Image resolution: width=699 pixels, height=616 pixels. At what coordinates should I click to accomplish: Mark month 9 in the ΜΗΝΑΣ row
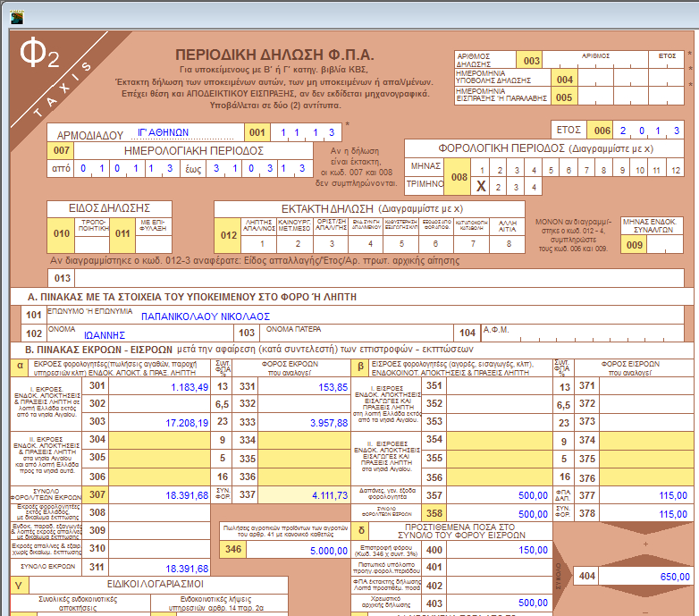click(622, 167)
